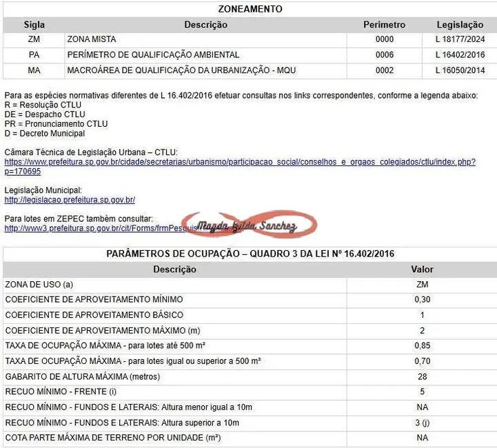Click legislation cell L 16050/2014
The width and height of the screenshot is (497, 448).
(460, 71)
